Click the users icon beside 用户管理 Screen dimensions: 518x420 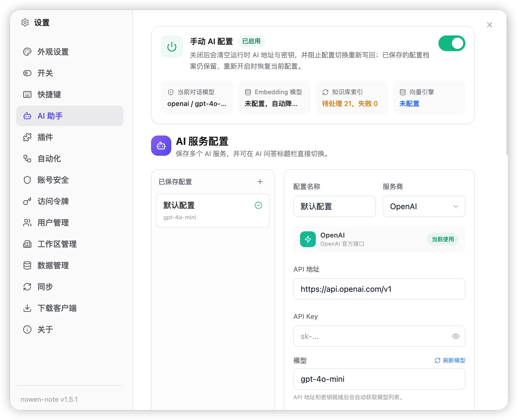[27, 223]
